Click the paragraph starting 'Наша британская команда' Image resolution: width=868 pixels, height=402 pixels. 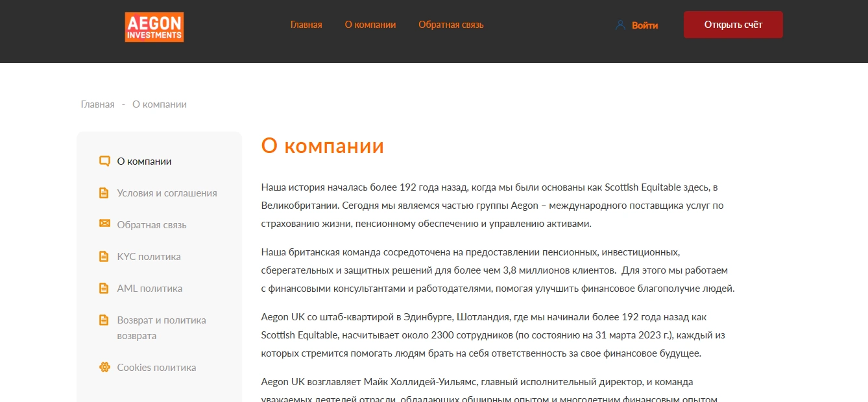[x=498, y=270]
